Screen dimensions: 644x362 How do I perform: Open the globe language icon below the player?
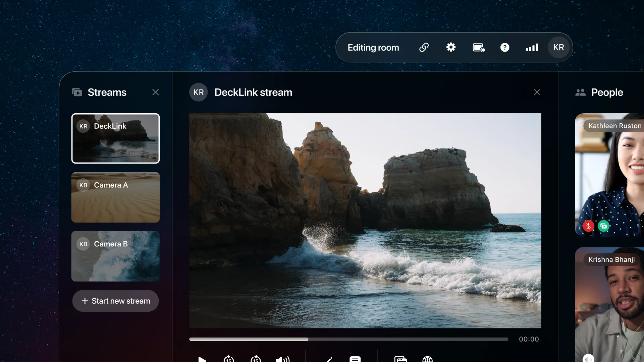428,359
